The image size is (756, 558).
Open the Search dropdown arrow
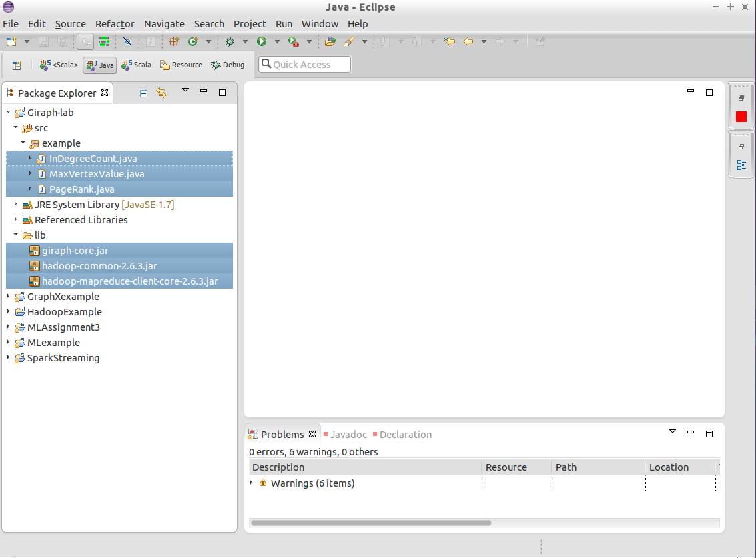(x=364, y=42)
